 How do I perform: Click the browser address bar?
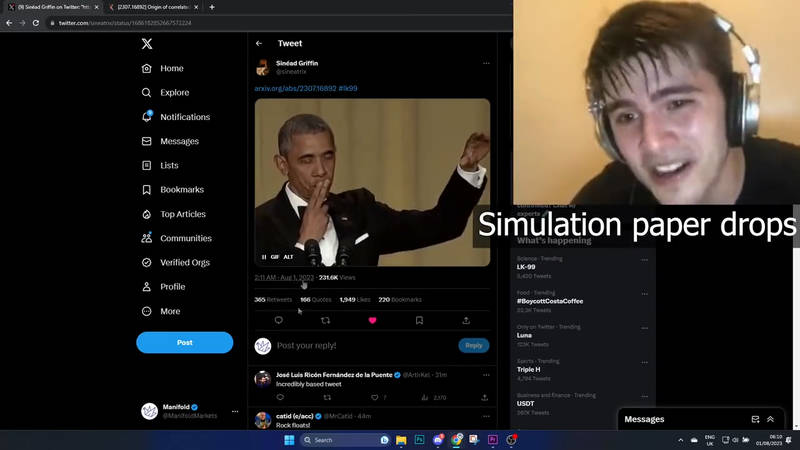(278, 23)
